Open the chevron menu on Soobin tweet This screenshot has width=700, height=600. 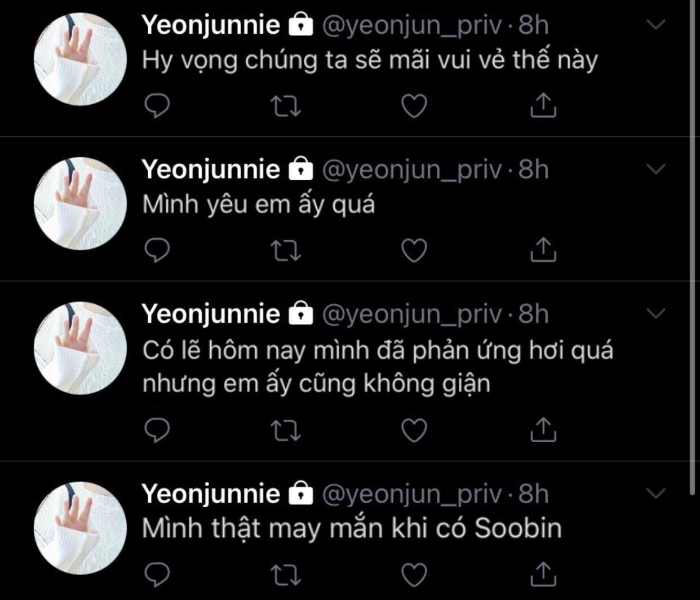(656, 494)
